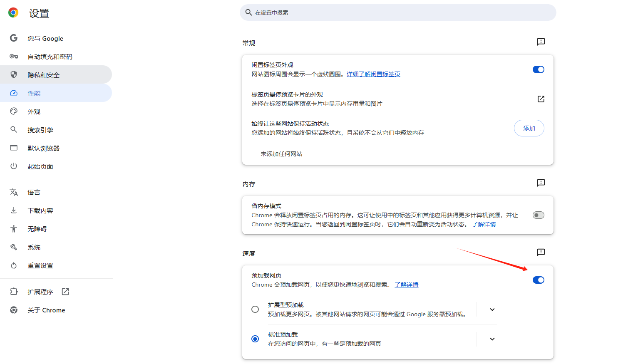
Task: Click the 常规 section heading
Action: point(249,43)
